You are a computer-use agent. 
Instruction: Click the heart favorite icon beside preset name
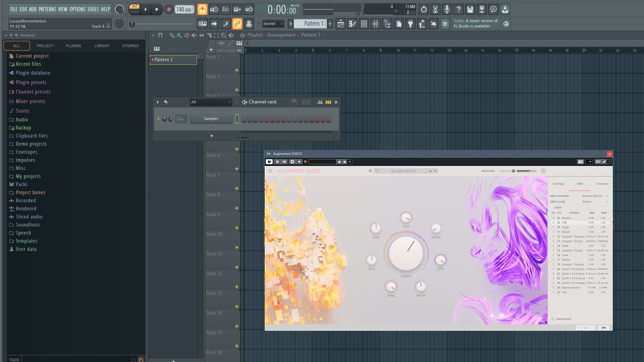point(377,171)
